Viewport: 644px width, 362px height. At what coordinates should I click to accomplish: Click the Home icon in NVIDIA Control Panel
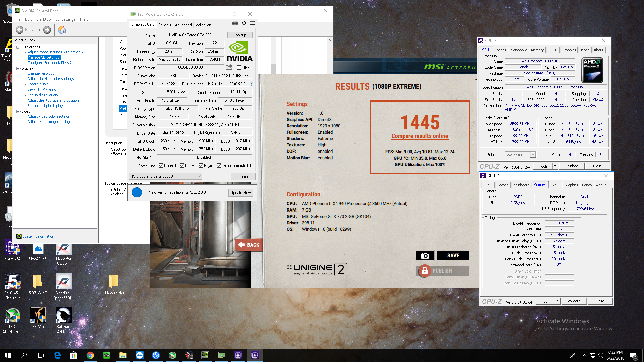62,30
